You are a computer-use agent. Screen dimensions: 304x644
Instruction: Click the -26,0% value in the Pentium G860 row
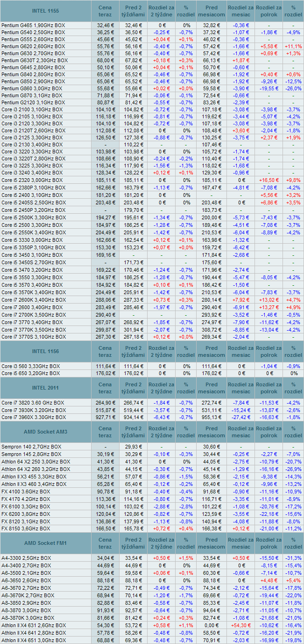[293, 88]
